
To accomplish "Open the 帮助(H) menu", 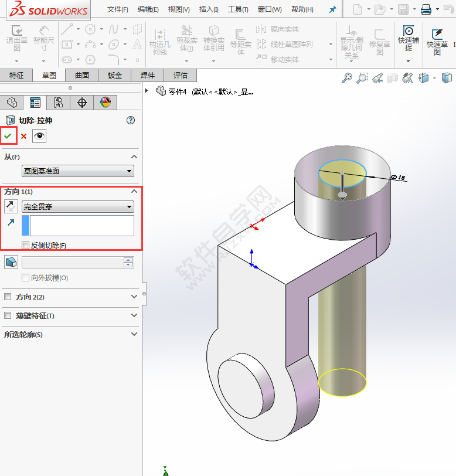I will (302, 9).
